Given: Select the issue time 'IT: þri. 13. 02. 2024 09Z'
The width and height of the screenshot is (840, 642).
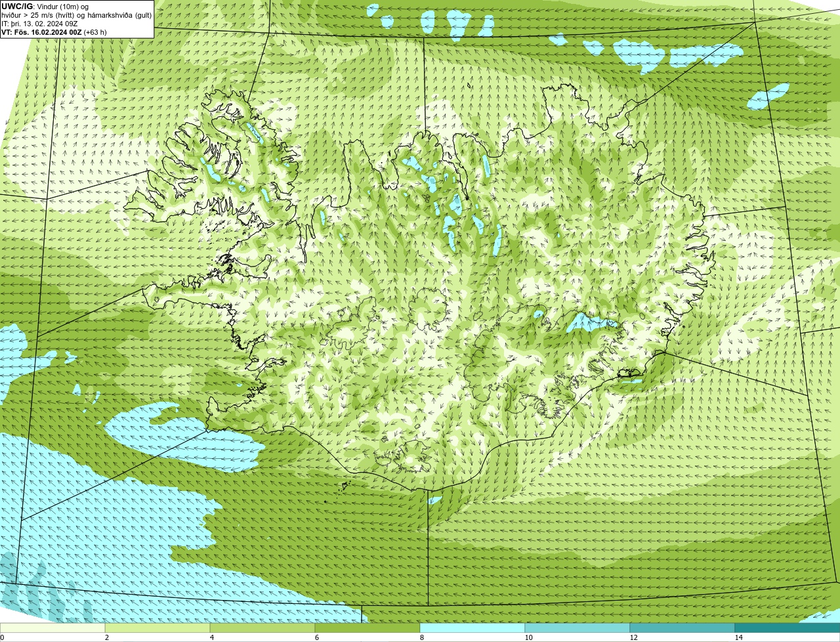Looking at the screenshot, I should click(39, 24).
